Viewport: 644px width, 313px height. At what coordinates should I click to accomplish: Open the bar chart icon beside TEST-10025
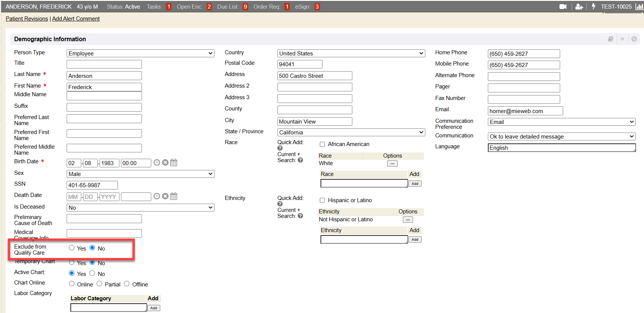tap(639, 7)
